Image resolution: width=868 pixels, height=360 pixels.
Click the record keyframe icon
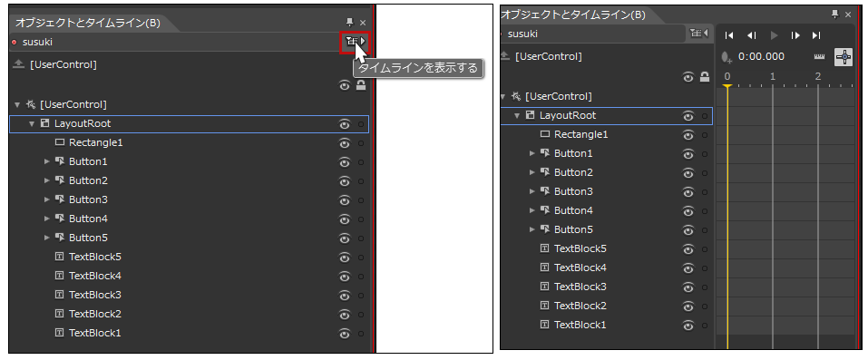727,57
